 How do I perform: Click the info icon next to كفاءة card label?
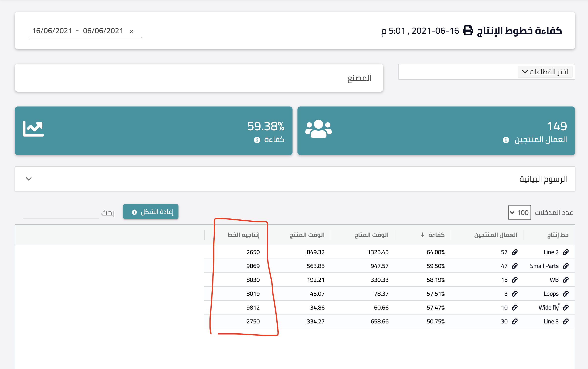click(257, 140)
